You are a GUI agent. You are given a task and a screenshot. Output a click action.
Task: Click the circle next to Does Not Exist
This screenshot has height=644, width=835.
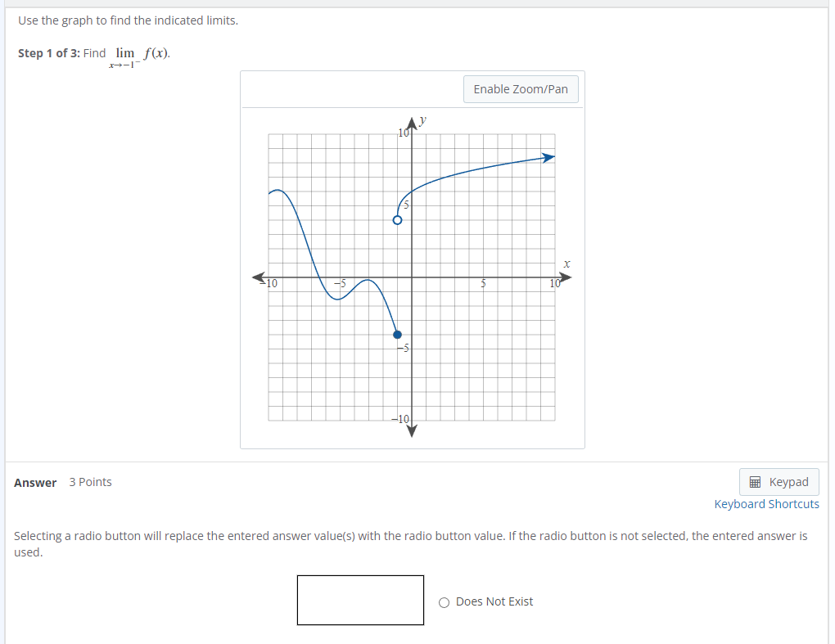(x=443, y=601)
